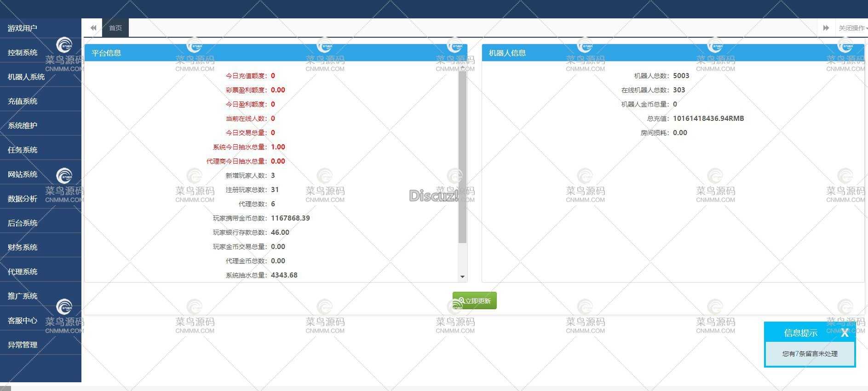Select 财务系统 in the left navigation

pos(23,248)
